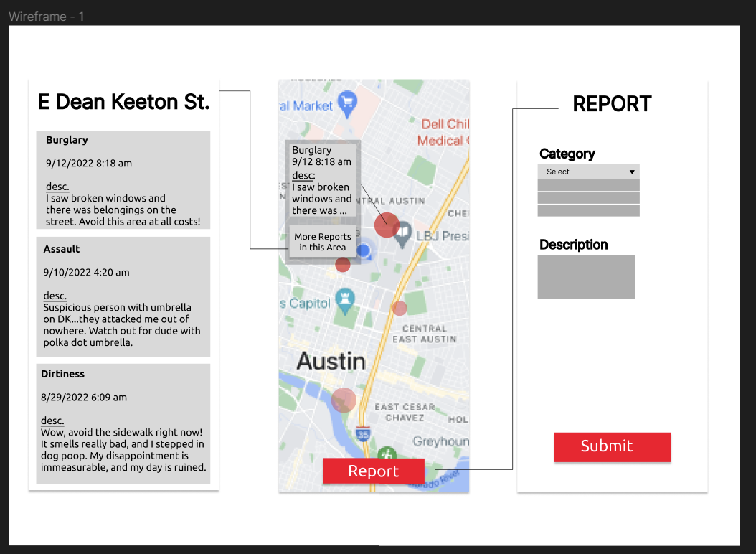
Task: Click the Greyhound label on map
Action: pos(440,441)
